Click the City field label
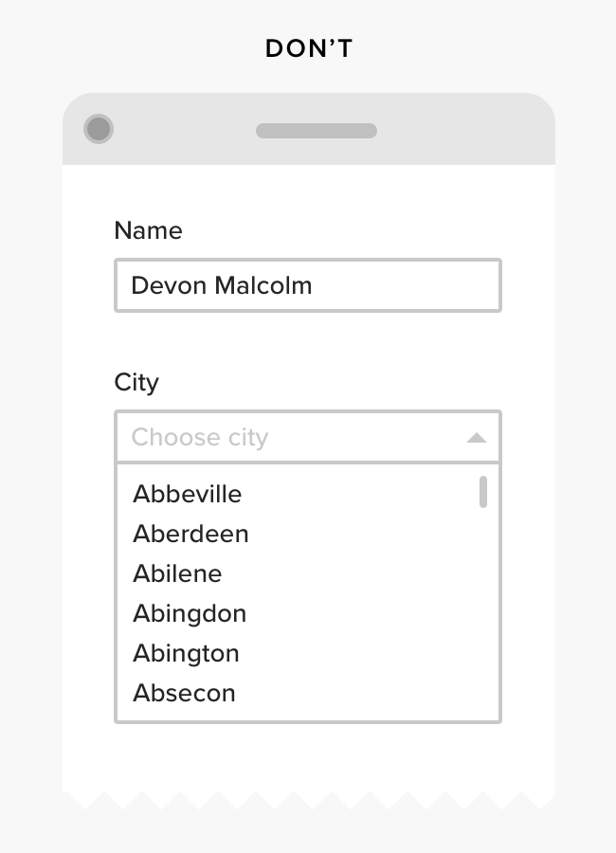The height and width of the screenshot is (853, 616). pos(136,382)
